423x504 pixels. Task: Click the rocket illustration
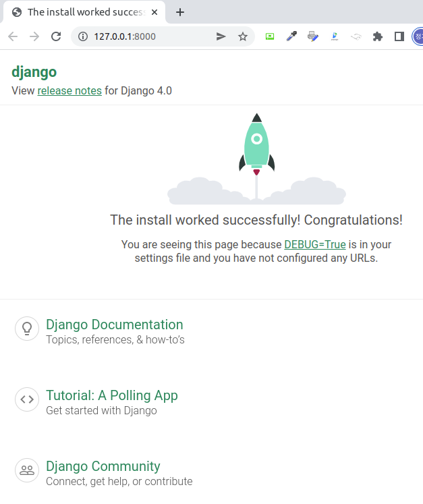coord(256,159)
